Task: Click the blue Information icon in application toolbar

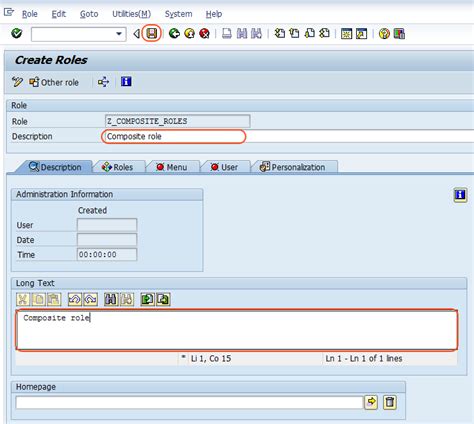Action: pos(126,81)
